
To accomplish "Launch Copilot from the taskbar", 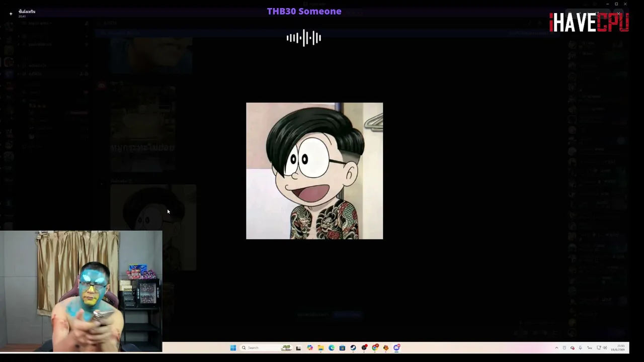I will [310, 348].
